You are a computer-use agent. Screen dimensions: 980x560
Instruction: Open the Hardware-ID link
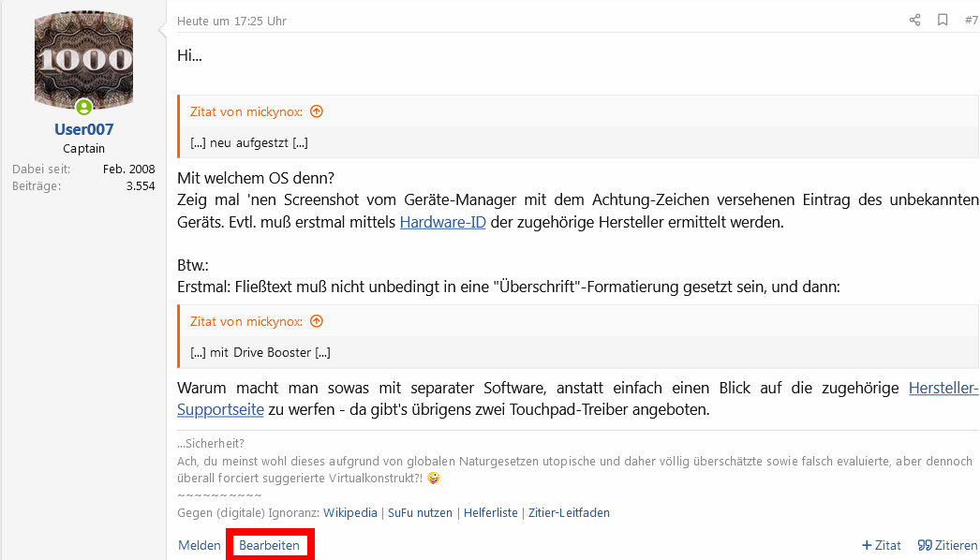442,222
